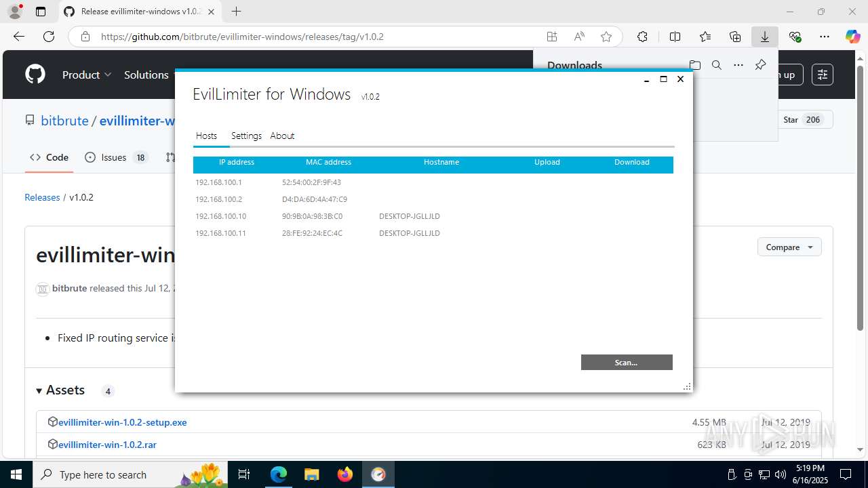Select host row 192.168.100.2
868x488 pixels.
click(x=433, y=199)
